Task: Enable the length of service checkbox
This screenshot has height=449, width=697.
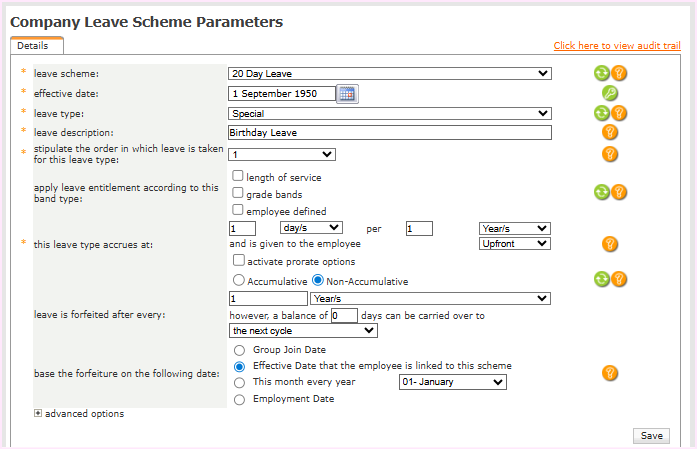Action: tap(238, 176)
